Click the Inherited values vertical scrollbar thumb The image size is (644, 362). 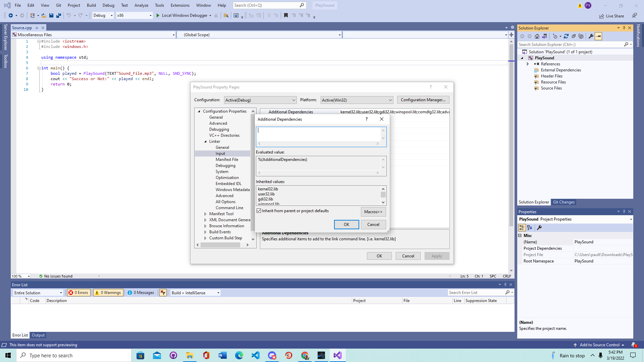click(x=383, y=195)
